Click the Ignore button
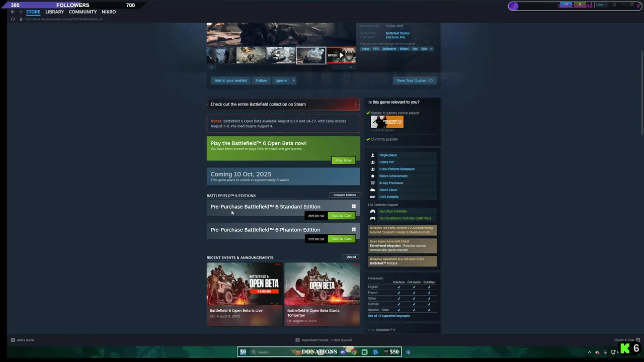Screen dimensions: 644x362 coord(281,80)
